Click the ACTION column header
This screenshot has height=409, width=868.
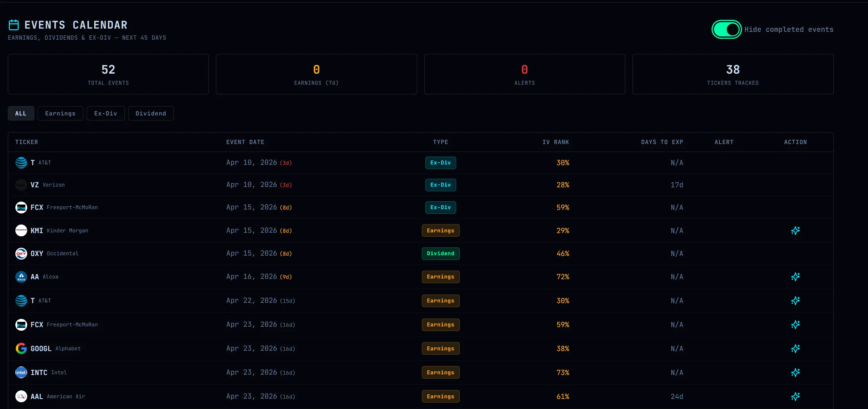pyautogui.click(x=795, y=142)
